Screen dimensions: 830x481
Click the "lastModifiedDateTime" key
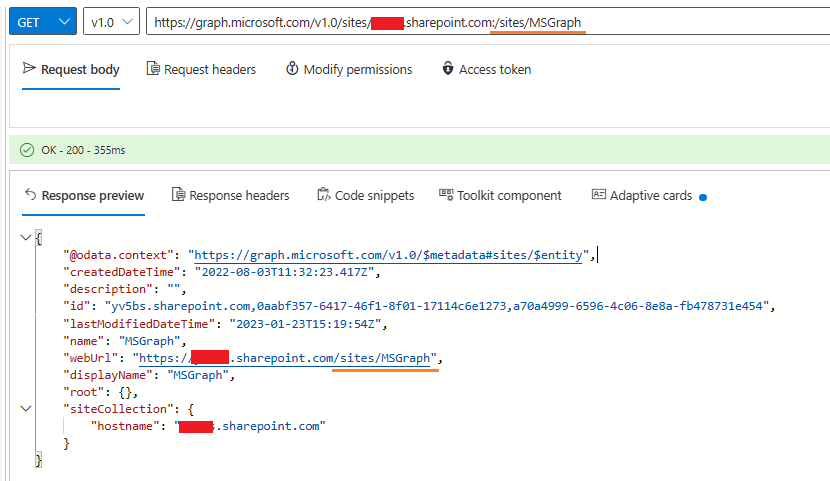[x=139, y=323]
